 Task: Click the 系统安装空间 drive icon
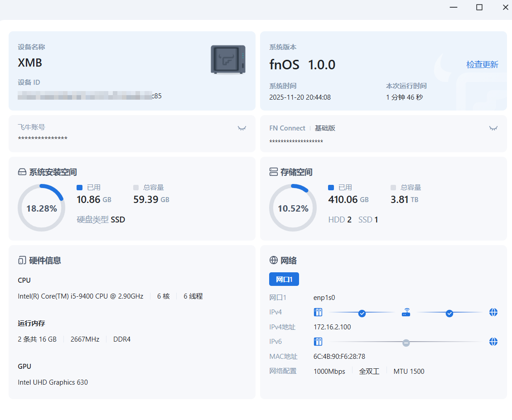click(22, 172)
